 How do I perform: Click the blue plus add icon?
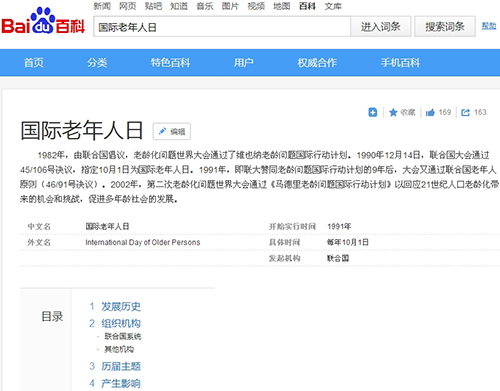373,112
